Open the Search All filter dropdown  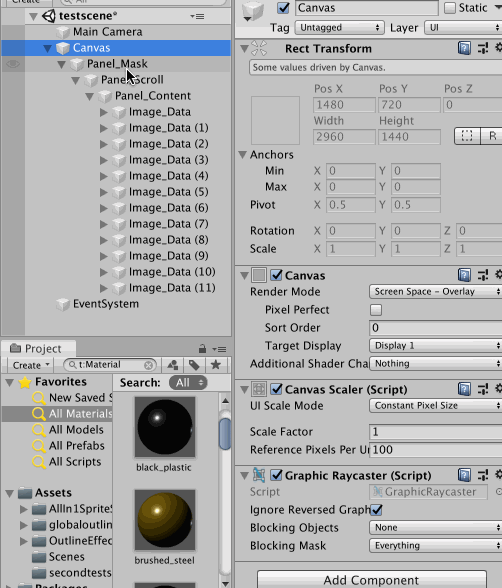pyautogui.click(x=188, y=383)
